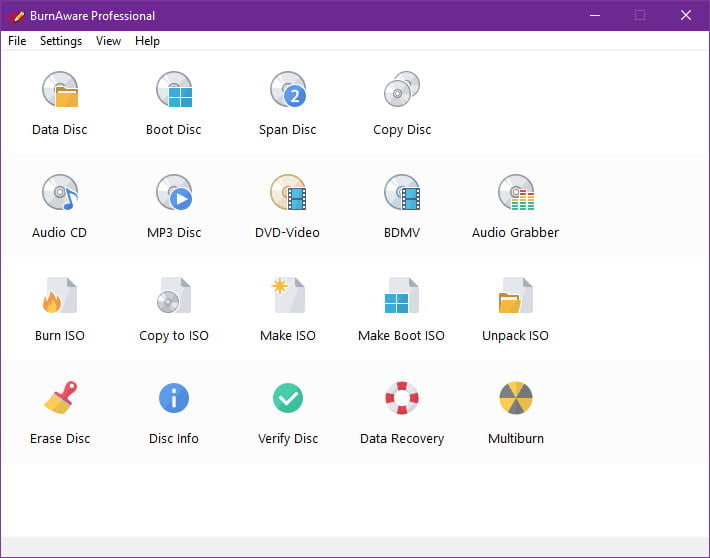The width and height of the screenshot is (710, 558).
Task: Click the "Boot Disc" text label
Action: click(174, 130)
